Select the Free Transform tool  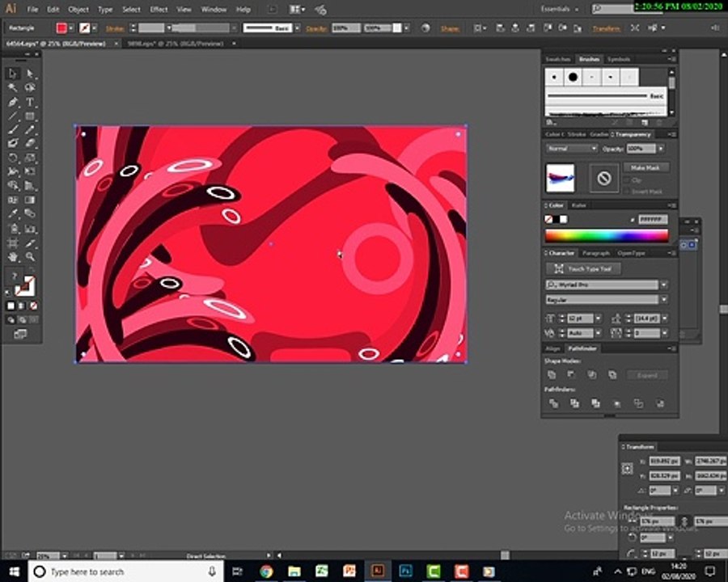30,171
